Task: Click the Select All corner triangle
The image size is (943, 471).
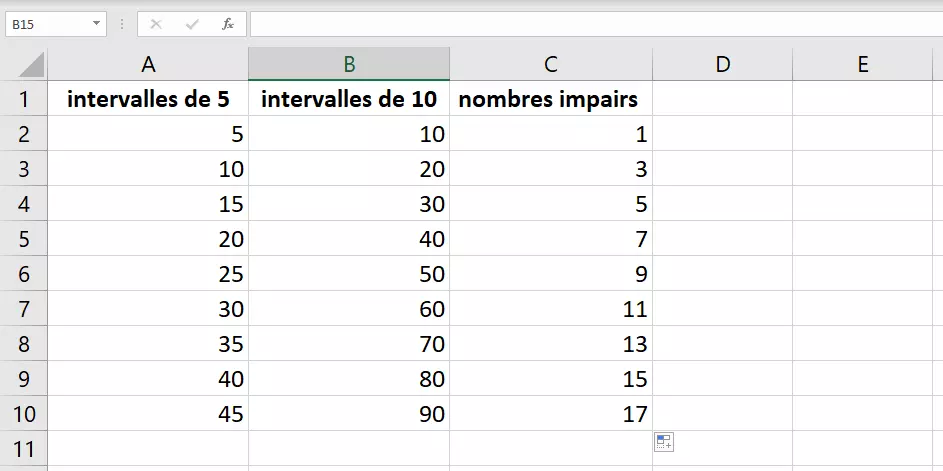Action: tap(32, 65)
